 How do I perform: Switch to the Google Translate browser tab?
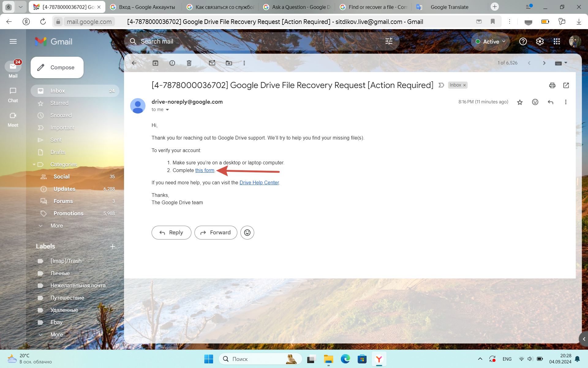coord(449,7)
